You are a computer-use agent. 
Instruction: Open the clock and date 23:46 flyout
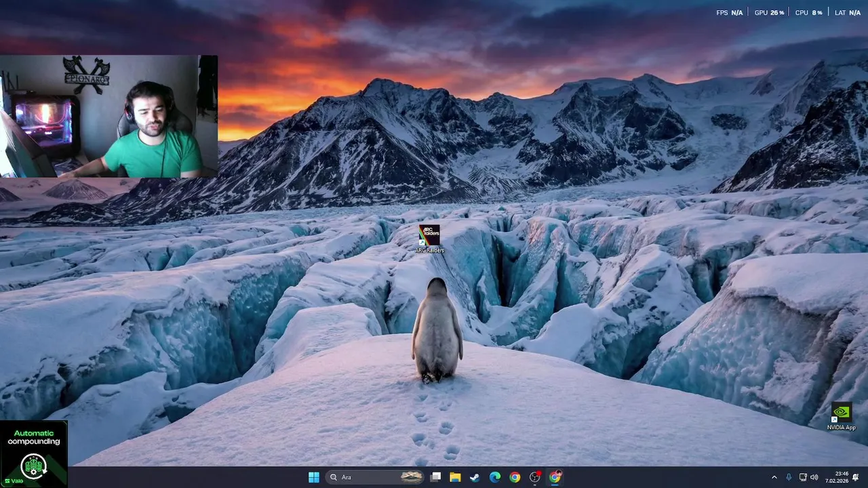[x=838, y=477]
